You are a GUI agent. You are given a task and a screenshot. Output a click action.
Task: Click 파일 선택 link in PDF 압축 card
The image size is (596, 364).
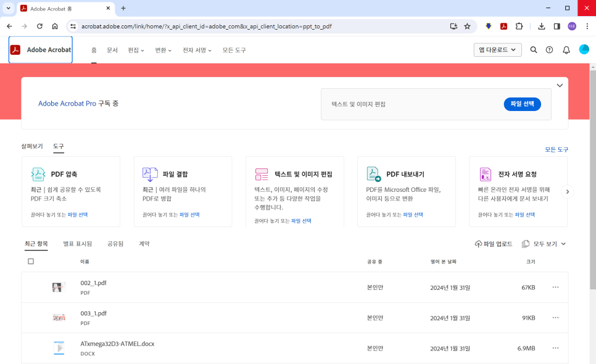[78, 215]
